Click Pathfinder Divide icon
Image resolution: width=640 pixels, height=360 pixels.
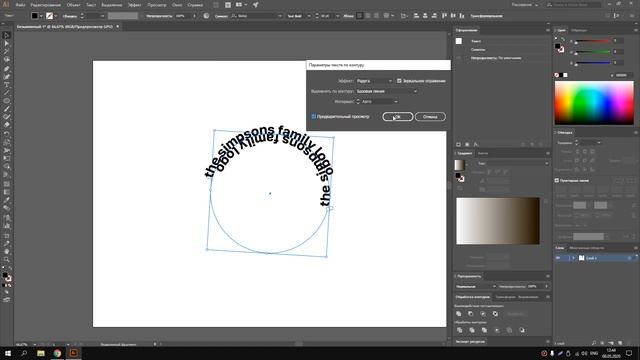pos(460,330)
